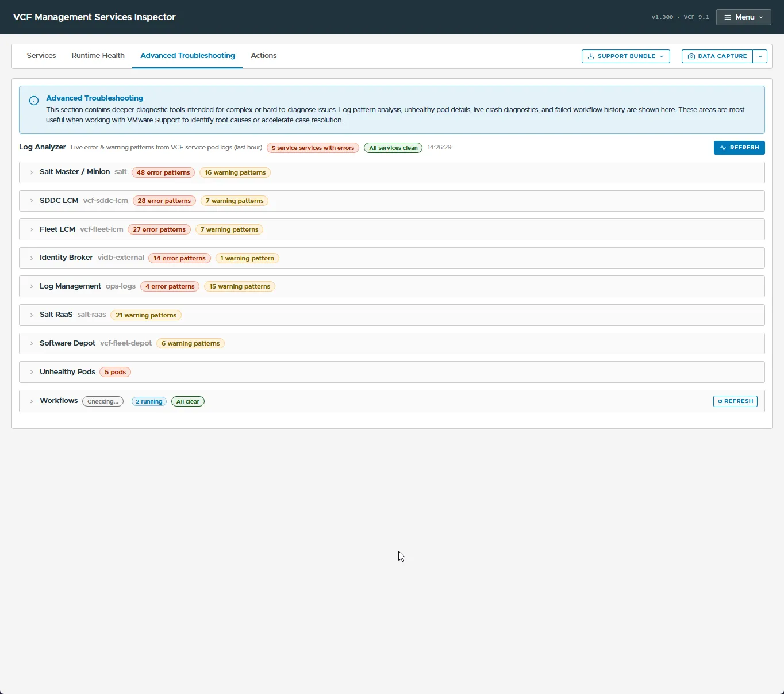Switch to Runtime Health tab
This screenshot has height=694, width=784.
coord(98,56)
